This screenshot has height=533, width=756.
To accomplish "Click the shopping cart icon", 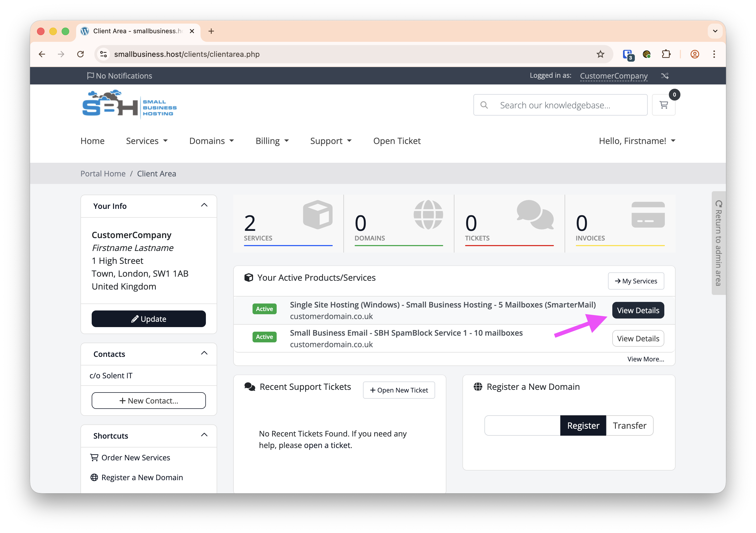I will 663,105.
